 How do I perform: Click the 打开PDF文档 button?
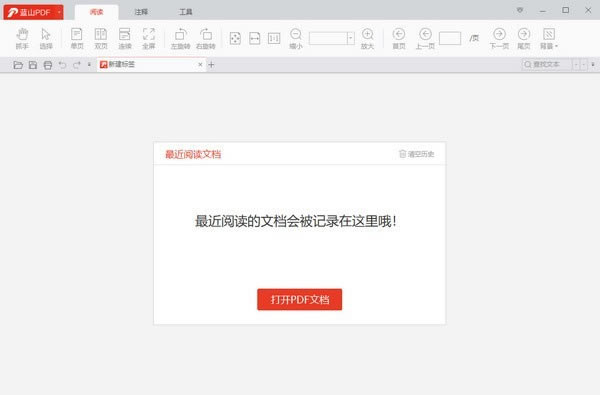tap(300, 299)
